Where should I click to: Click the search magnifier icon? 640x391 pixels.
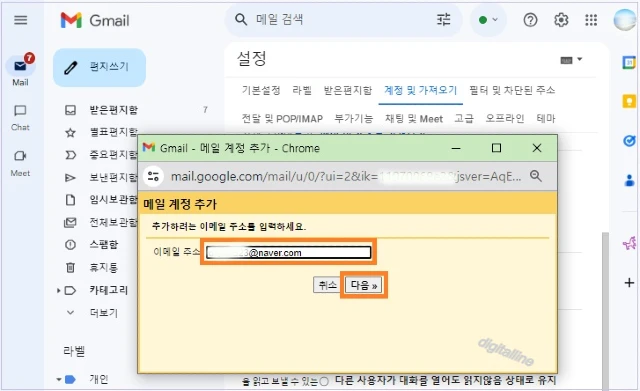[x=241, y=20]
